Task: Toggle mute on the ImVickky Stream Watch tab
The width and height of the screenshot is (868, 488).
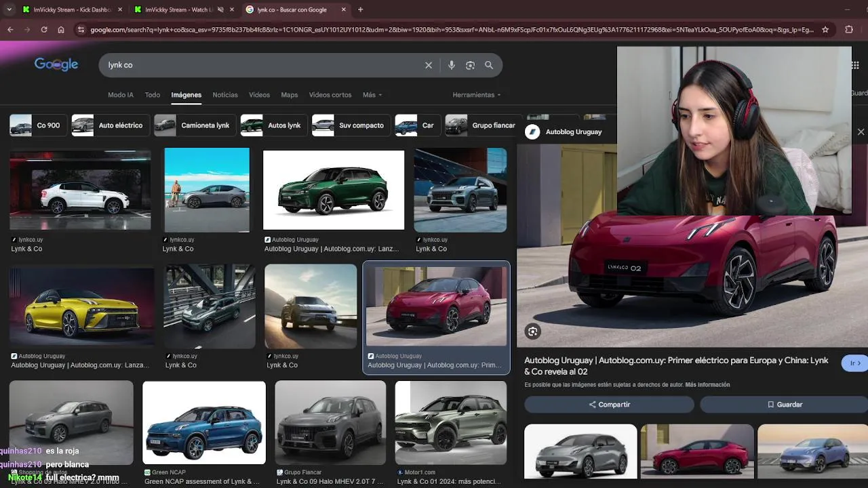Action: coord(220,9)
